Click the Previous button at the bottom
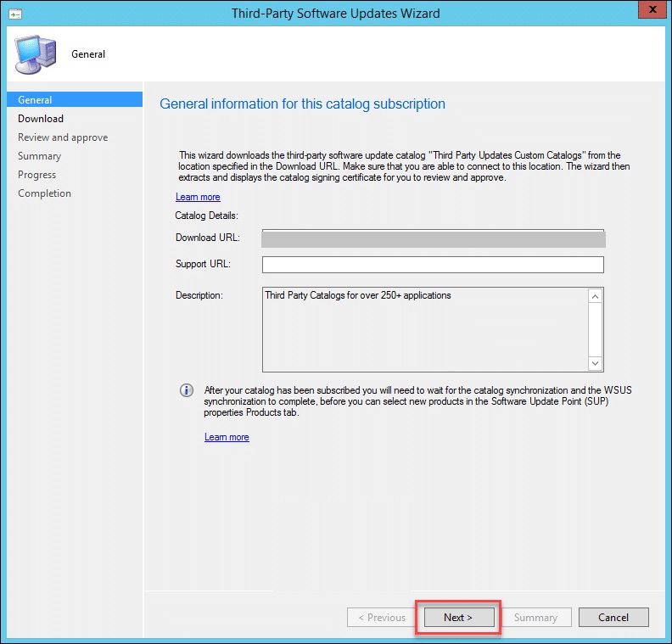Screen dimensions: 672x644 point(382,618)
